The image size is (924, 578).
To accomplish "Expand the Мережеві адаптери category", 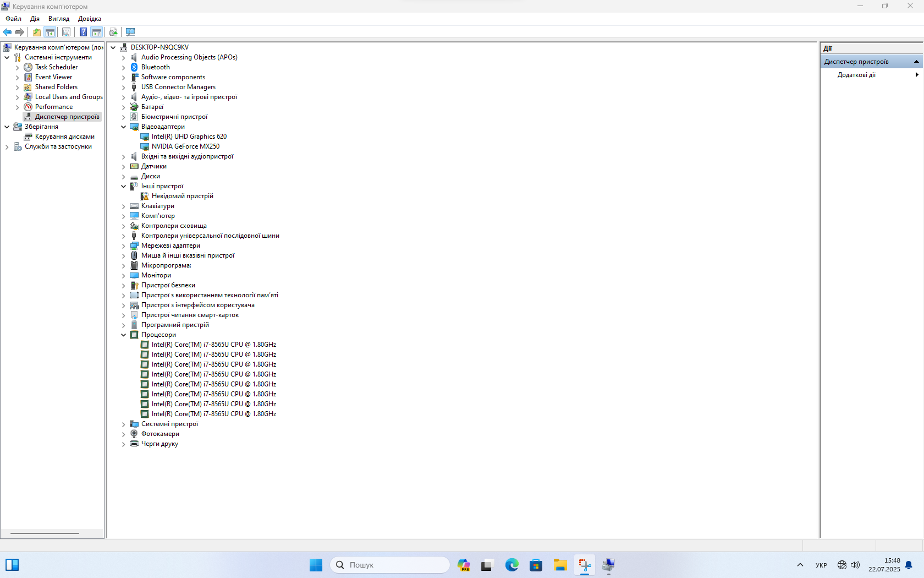I will tap(124, 246).
